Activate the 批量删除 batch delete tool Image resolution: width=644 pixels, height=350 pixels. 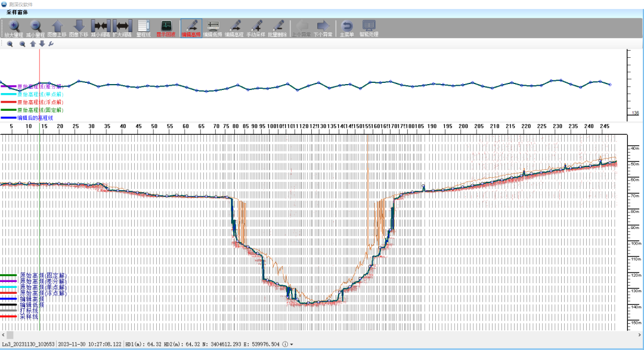pyautogui.click(x=278, y=29)
